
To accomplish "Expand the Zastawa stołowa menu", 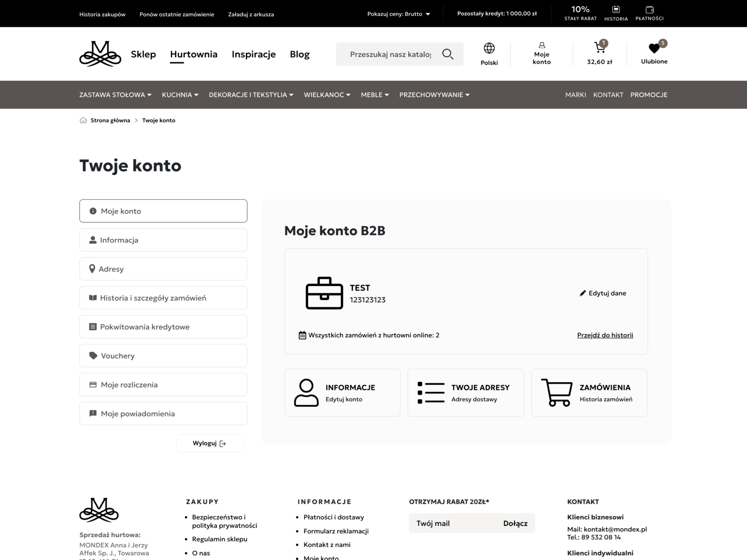I will (x=115, y=95).
